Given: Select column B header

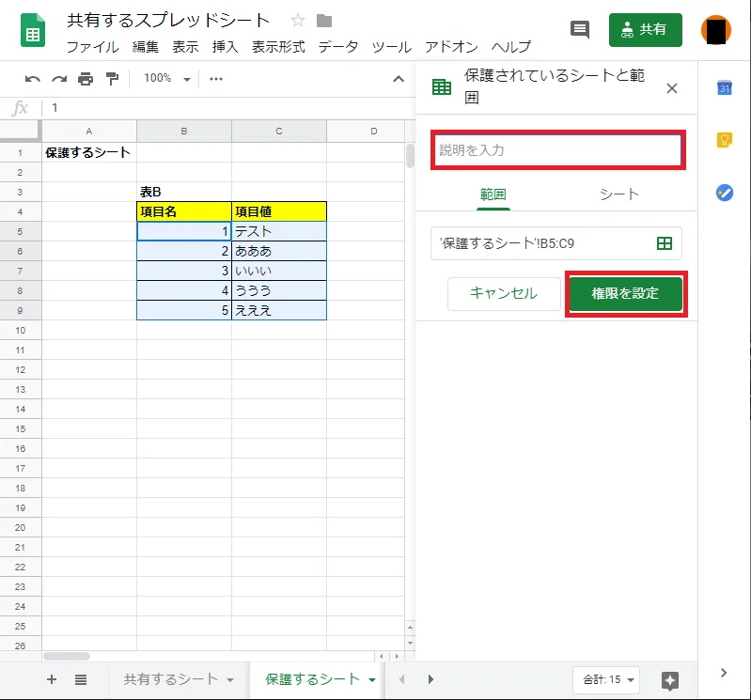Looking at the screenshot, I should click(184, 132).
